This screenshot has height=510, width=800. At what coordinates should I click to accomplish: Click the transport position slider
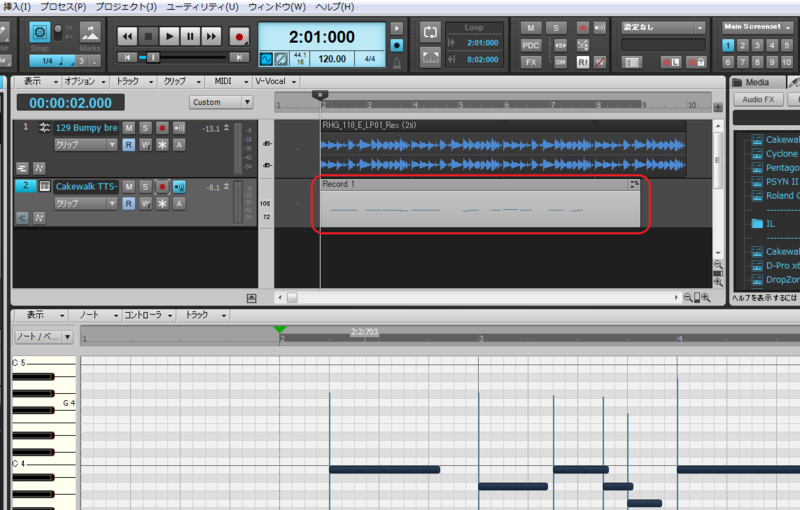pyautogui.click(x=153, y=58)
